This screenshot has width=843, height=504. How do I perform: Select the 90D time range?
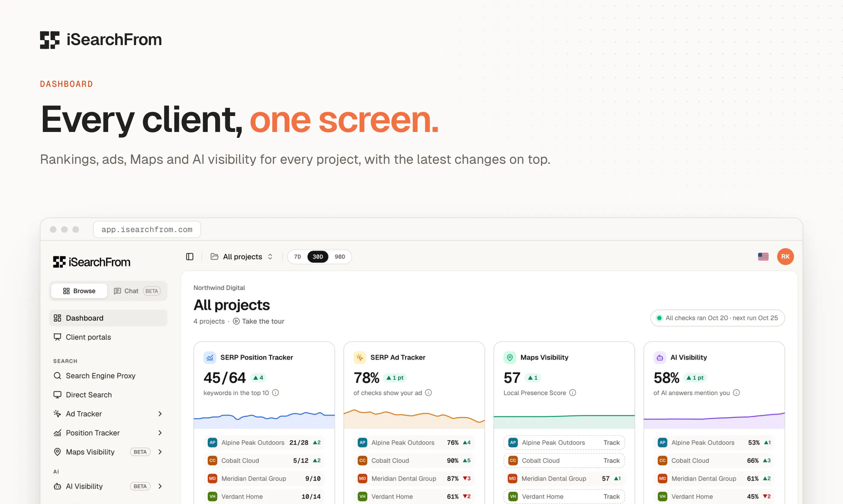340,257
